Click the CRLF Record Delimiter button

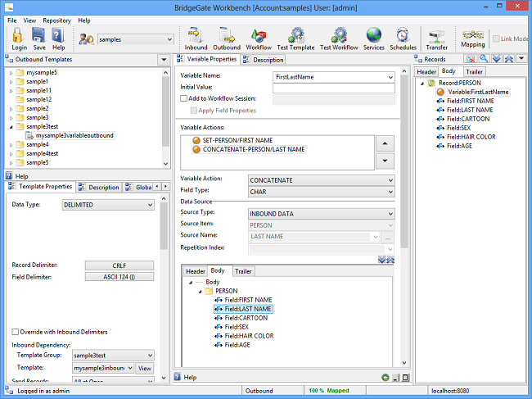tap(119, 265)
